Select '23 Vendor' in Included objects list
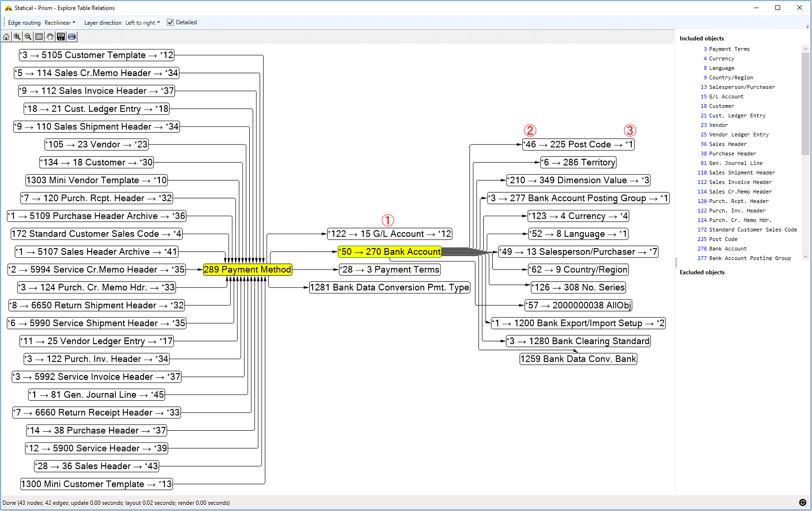The width and height of the screenshot is (812, 511). pyautogui.click(x=714, y=125)
